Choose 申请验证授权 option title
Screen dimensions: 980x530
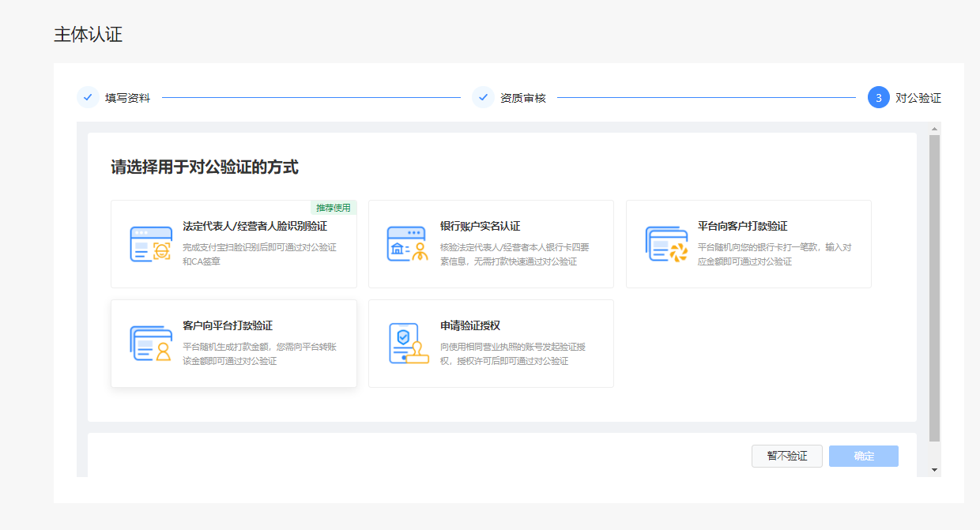(470, 325)
